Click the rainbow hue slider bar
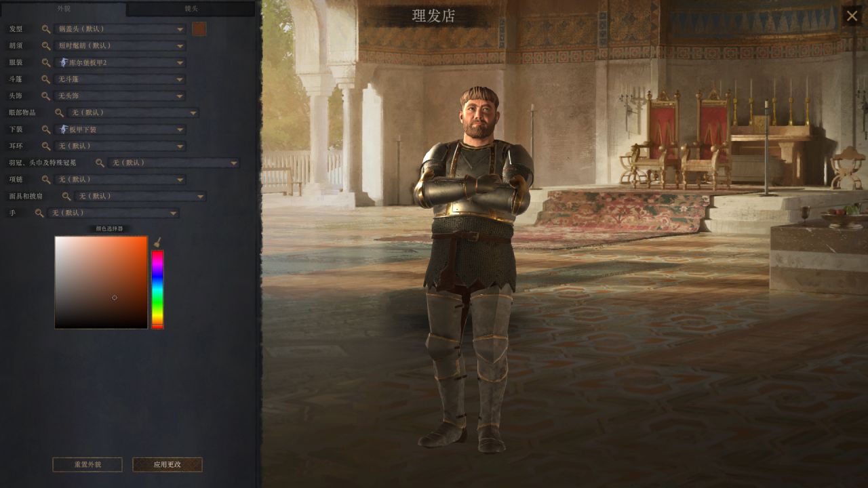 click(x=157, y=289)
